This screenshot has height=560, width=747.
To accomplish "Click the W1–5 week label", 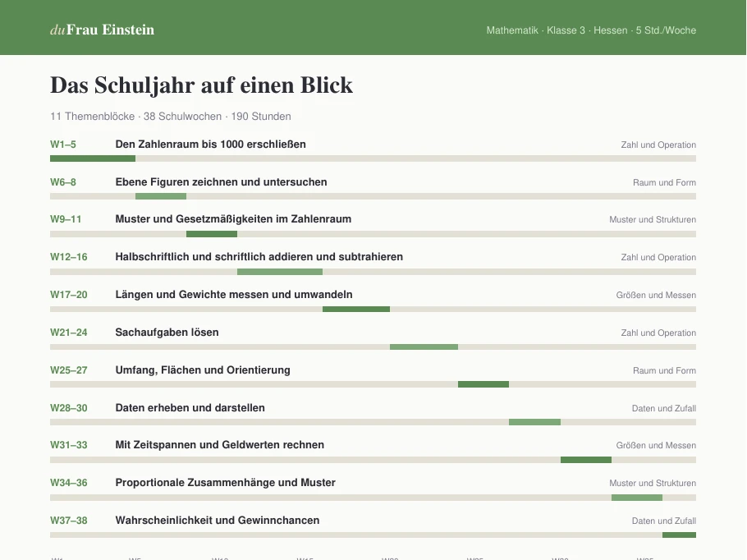I will click(x=63, y=145).
